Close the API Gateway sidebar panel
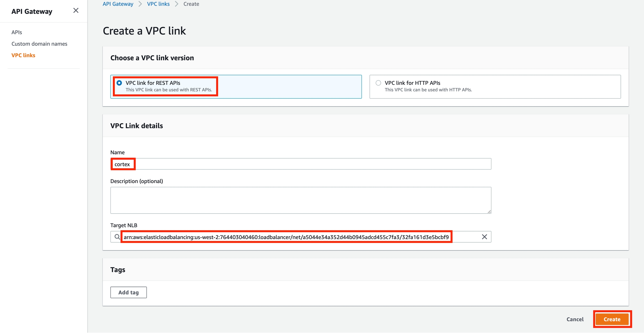 [76, 11]
